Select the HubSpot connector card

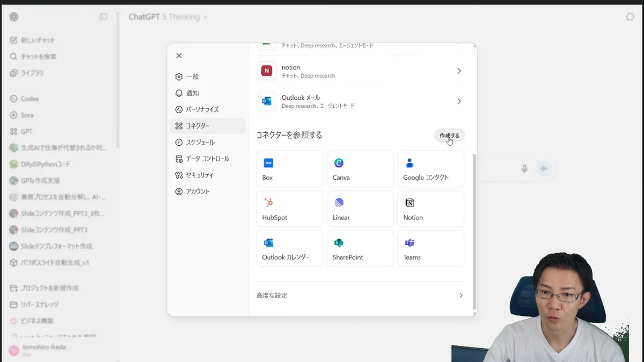tap(290, 209)
